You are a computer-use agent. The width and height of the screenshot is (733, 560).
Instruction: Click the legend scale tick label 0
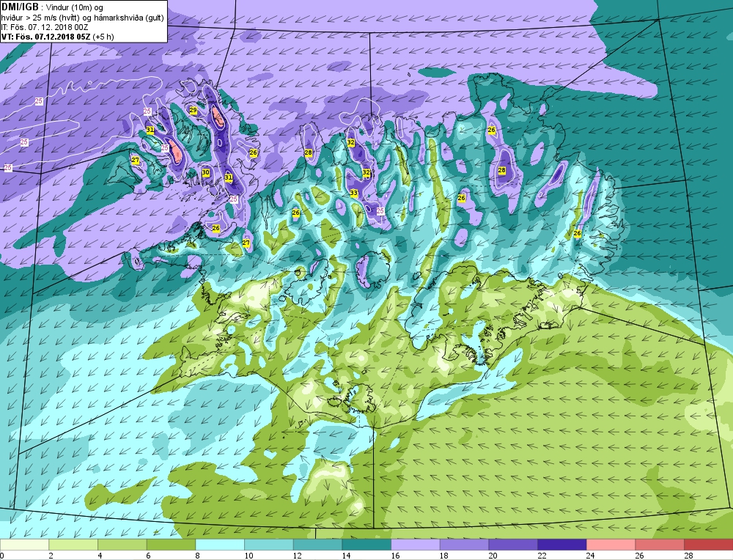coord(2,556)
